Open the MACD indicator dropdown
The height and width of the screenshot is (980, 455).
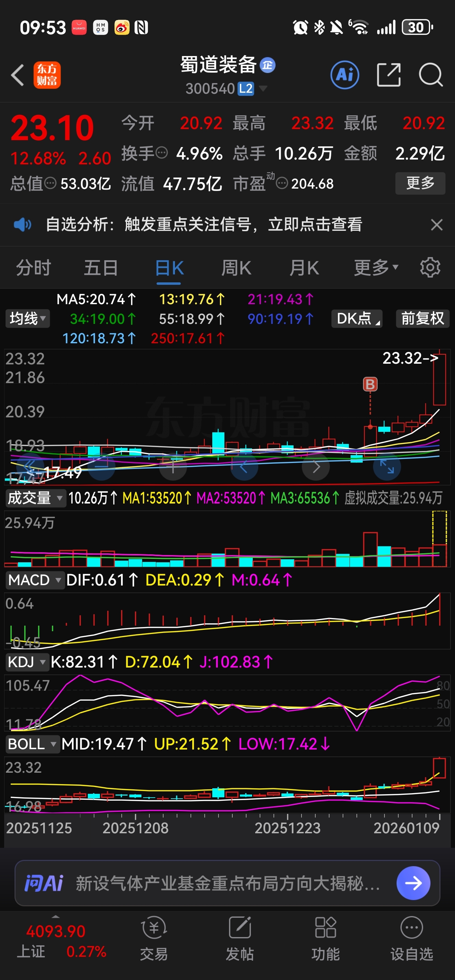[x=35, y=580]
